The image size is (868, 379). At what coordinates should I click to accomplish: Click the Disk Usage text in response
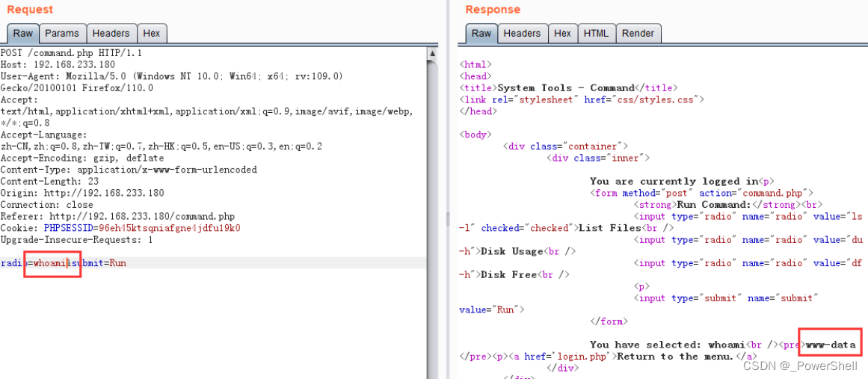pos(513,252)
